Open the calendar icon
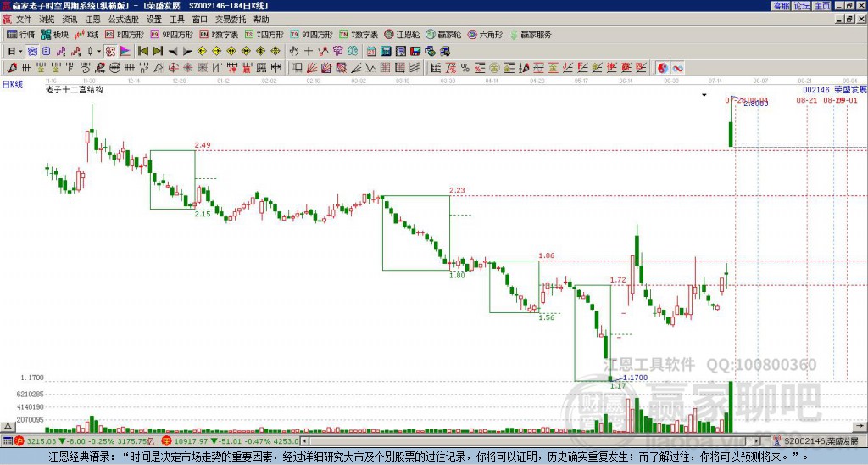This screenshot has width=868, height=465. (x=371, y=51)
